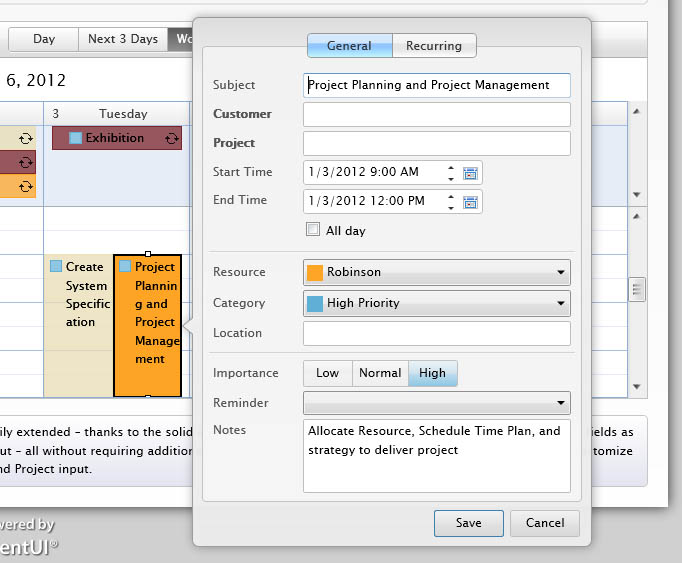
Task: Cancel the appointment dialog
Action: click(545, 523)
